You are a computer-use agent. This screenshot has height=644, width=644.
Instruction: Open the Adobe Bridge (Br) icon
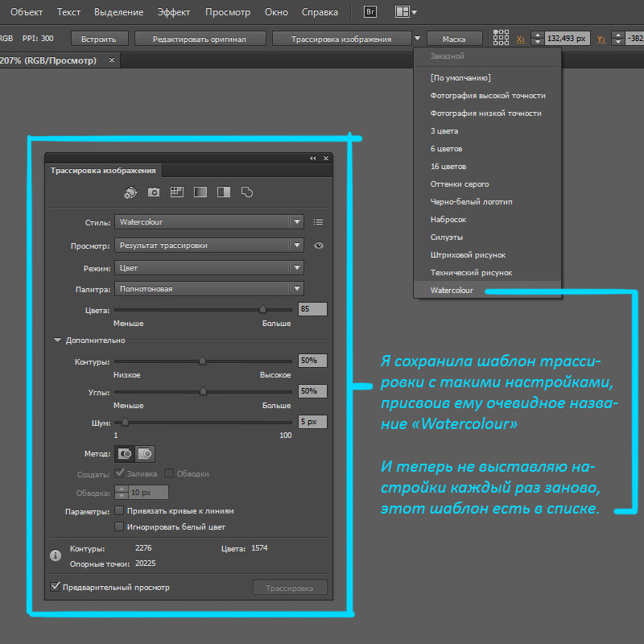point(370,12)
